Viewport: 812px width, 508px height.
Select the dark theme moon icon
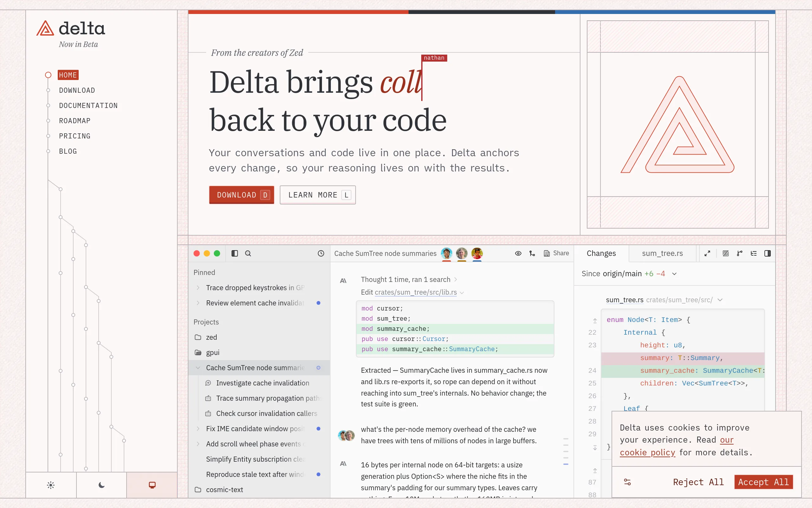[101, 485]
